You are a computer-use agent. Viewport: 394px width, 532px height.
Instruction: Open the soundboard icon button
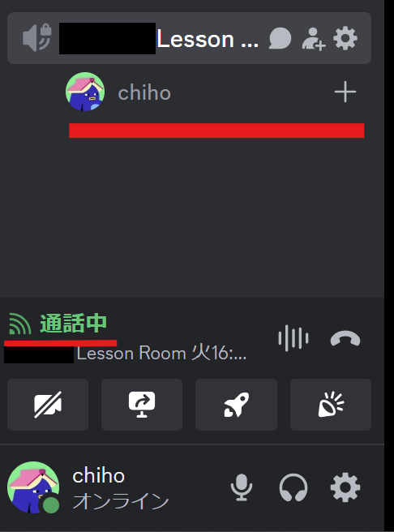pyautogui.click(x=331, y=405)
